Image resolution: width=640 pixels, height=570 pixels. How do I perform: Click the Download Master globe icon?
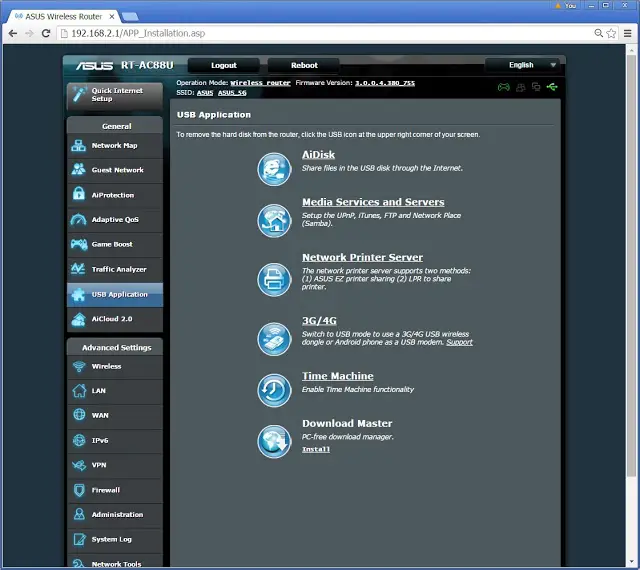pyautogui.click(x=274, y=441)
